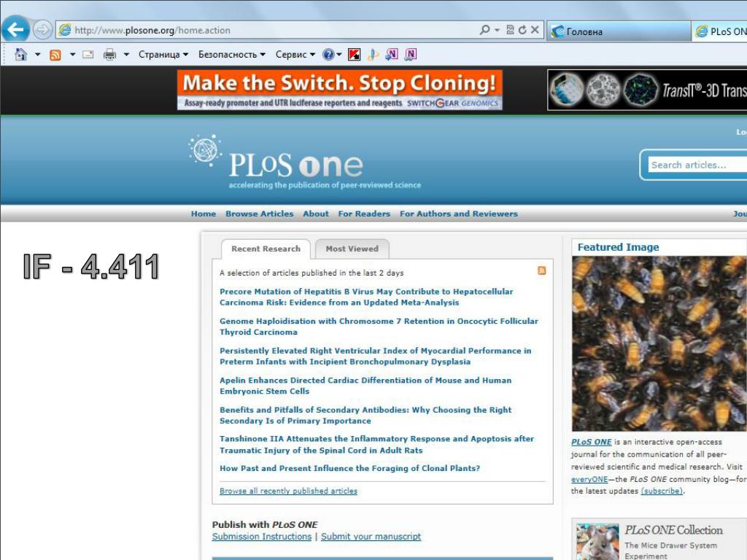Select the Most Viewed tab
Viewport: 747px width, 560px height.
352,249
